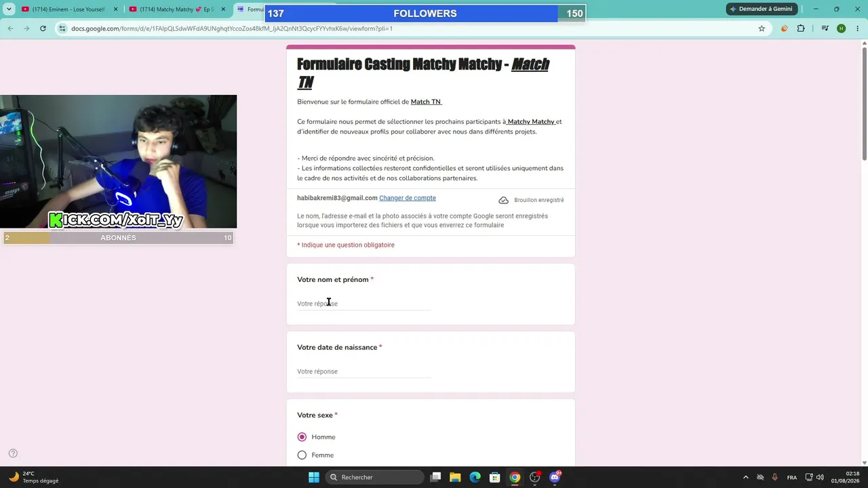Click the Rechercher taskbar search box
The height and width of the screenshot is (488, 868).
374,477
